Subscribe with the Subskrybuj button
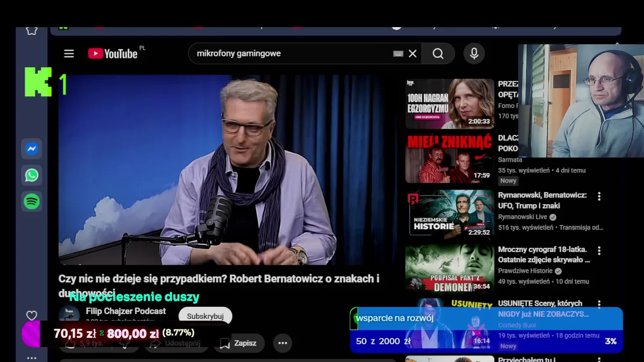The height and width of the screenshot is (362, 644). (205, 316)
